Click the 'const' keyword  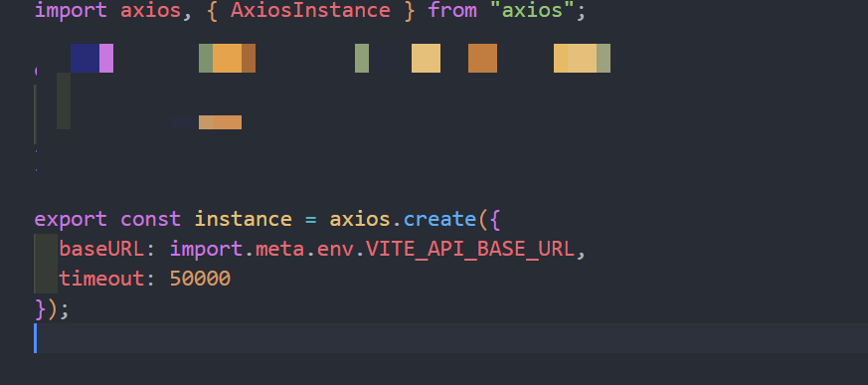tap(151, 220)
